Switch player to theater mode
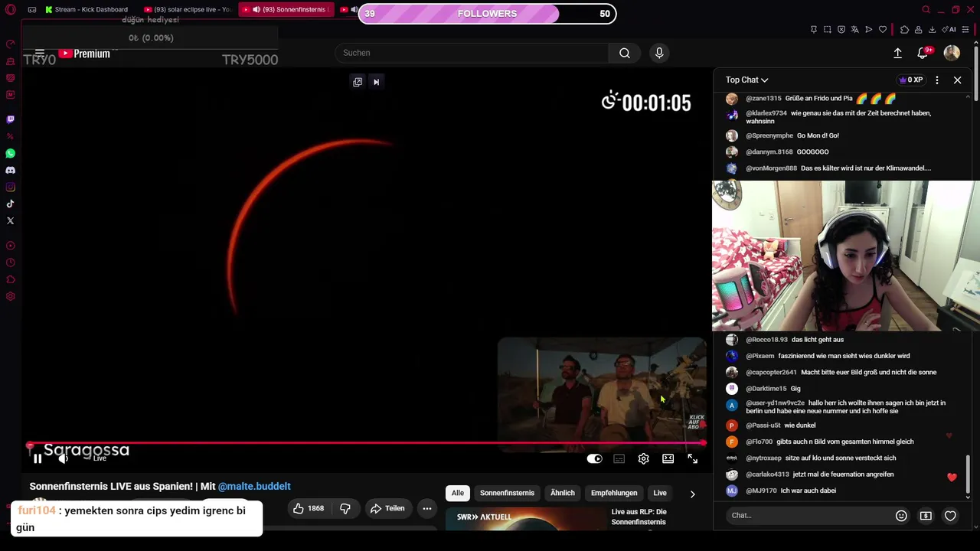The height and width of the screenshot is (551, 980). 668,458
